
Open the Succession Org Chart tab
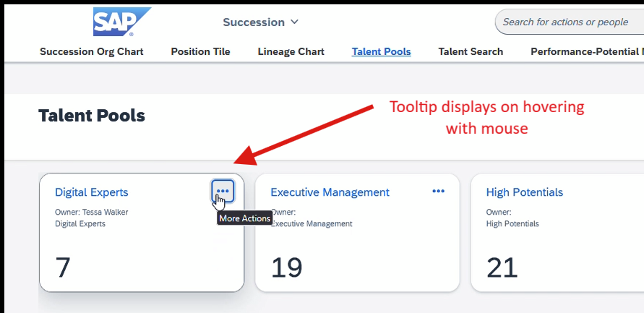click(x=92, y=52)
